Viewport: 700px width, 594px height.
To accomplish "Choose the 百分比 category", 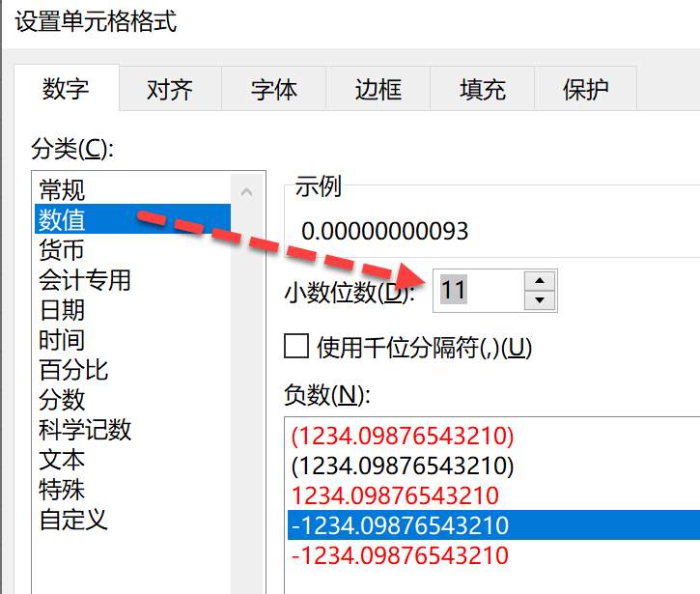I will pos(132,369).
